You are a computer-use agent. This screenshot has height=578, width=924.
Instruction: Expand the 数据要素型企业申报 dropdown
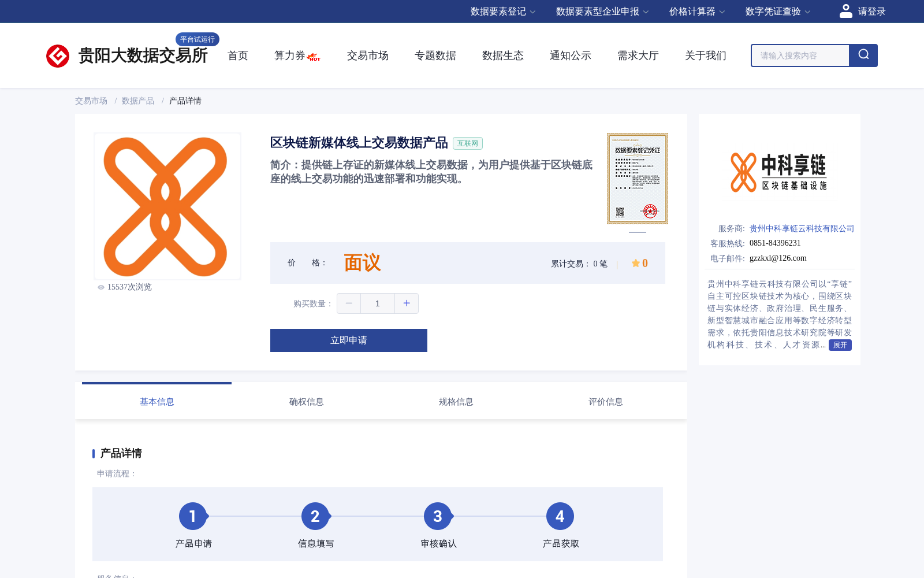(602, 12)
